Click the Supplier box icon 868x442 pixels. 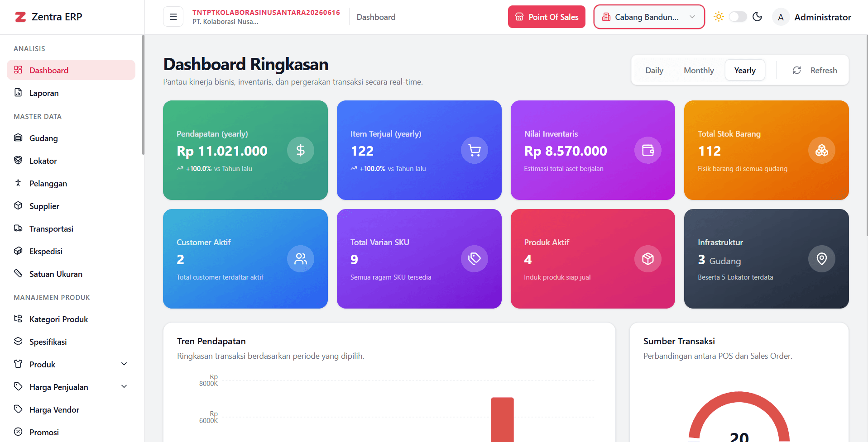[18, 206]
